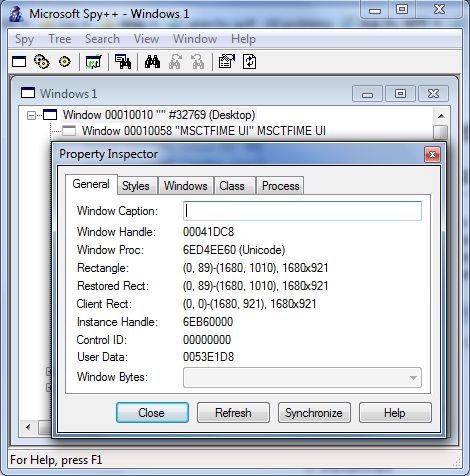
Task: Open the Search menu
Action: click(x=102, y=39)
